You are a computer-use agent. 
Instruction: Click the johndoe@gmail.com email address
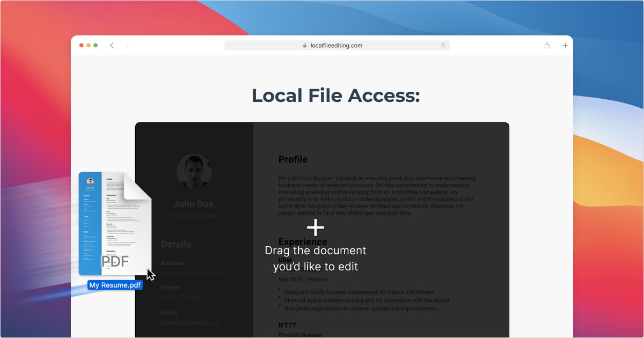pyautogui.click(x=191, y=322)
